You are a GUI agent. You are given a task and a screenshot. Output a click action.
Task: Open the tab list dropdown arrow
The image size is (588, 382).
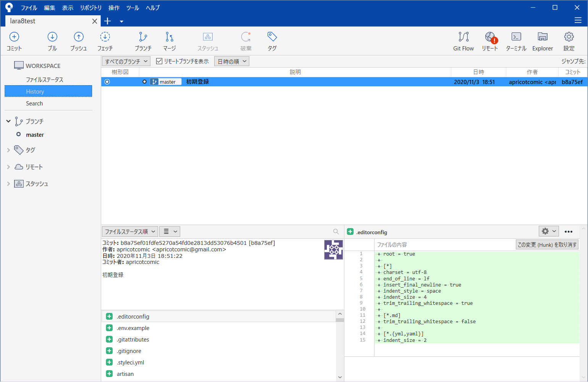coord(121,21)
